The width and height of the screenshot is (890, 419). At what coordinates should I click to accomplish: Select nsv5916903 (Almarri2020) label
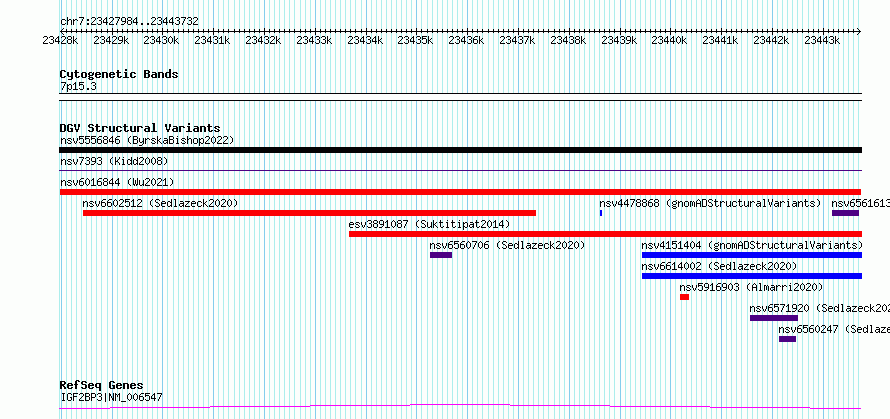[751, 287]
